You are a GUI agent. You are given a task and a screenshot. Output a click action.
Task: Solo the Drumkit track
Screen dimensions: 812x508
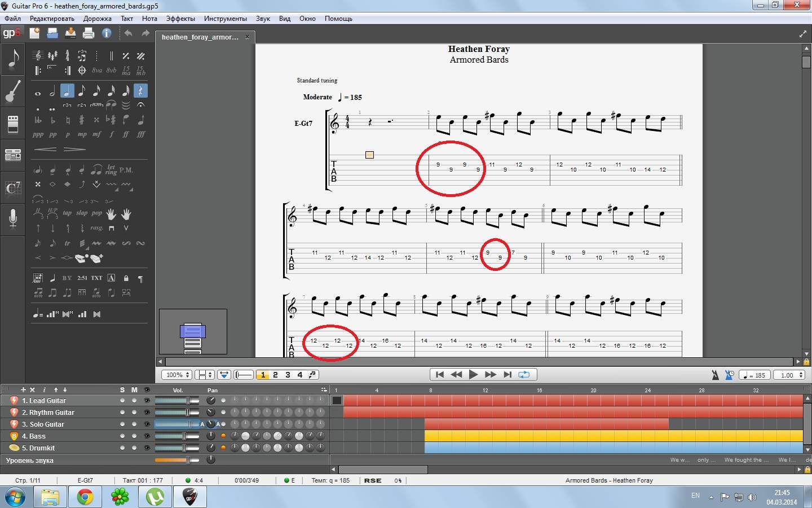(x=122, y=448)
